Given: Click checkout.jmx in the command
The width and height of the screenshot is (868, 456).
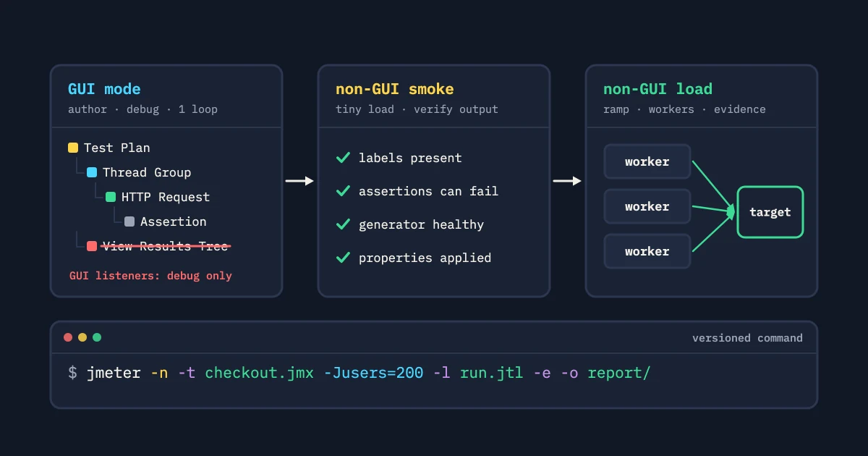Looking at the screenshot, I should tap(260, 373).
